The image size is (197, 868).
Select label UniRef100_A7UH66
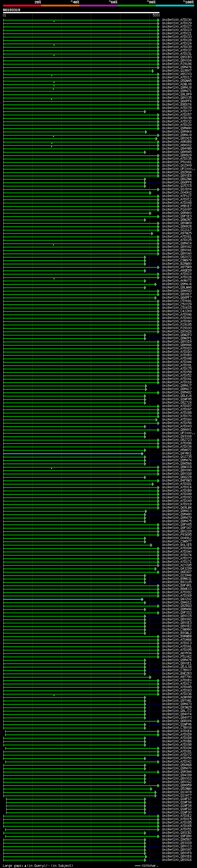pos(177,640)
